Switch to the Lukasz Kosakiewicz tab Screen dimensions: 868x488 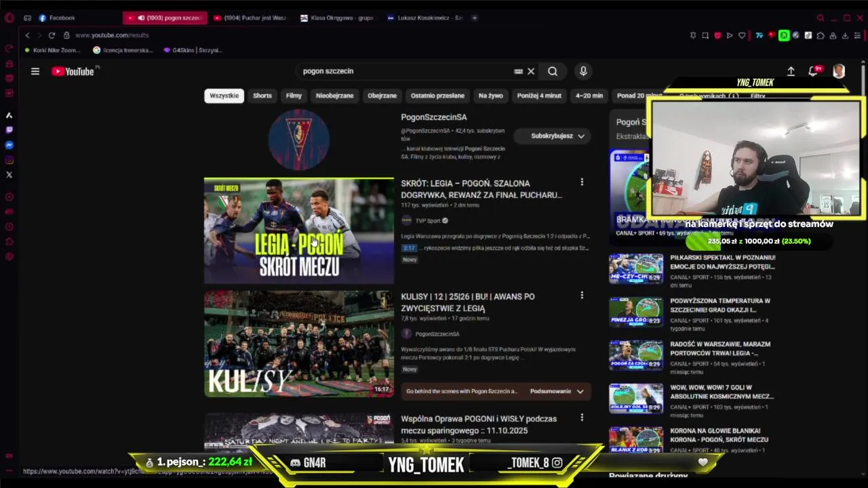tap(425, 18)
